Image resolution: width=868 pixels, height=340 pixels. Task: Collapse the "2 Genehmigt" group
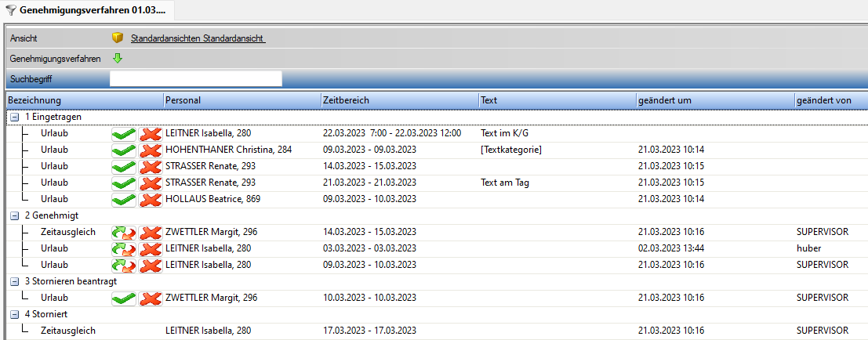click(x=15, y=215)
